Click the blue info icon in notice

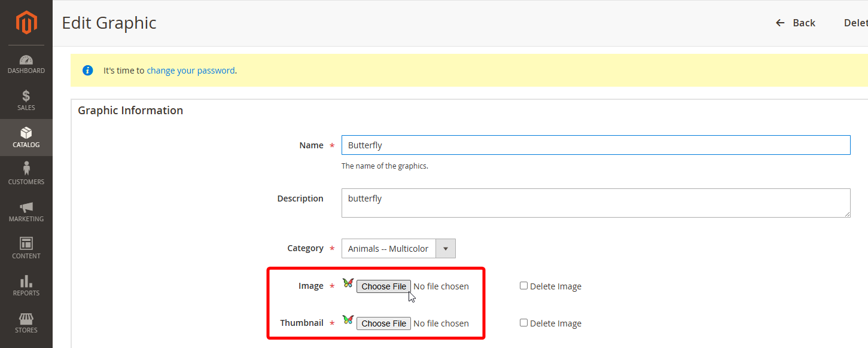88,70
